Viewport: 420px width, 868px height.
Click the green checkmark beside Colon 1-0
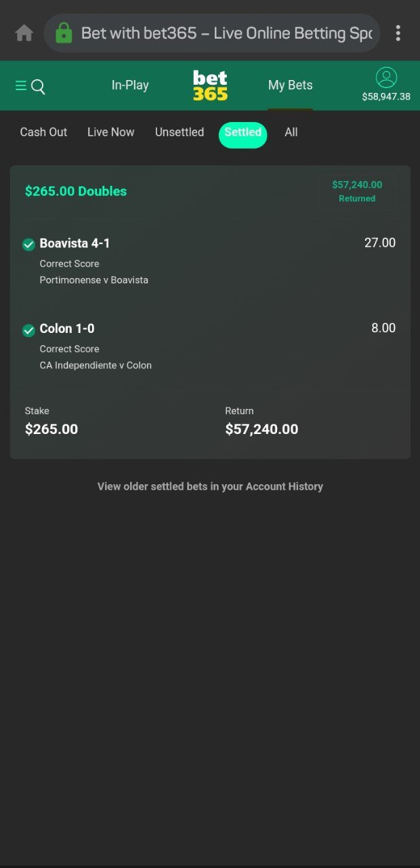[28, 330]
